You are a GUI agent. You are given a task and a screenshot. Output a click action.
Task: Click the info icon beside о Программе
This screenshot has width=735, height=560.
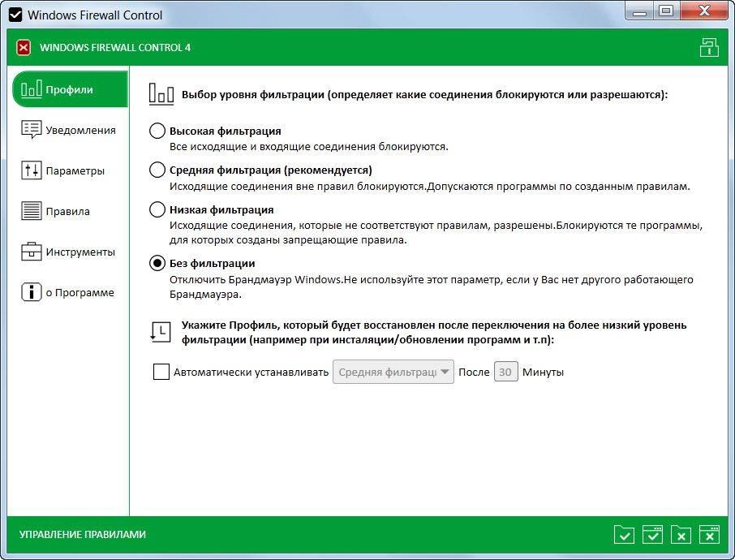click(32, 291)
